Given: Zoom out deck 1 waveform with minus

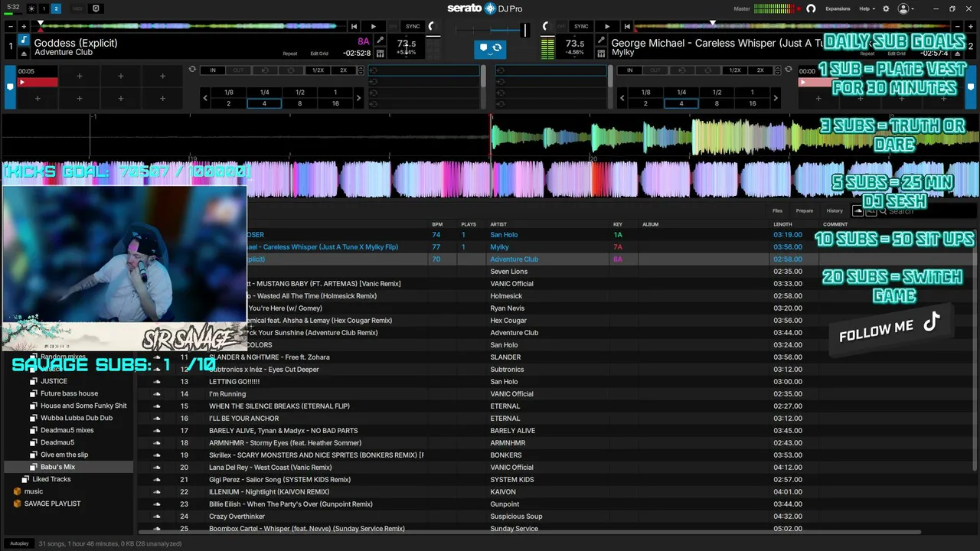Looking at the screenshot, I should 11,27.
